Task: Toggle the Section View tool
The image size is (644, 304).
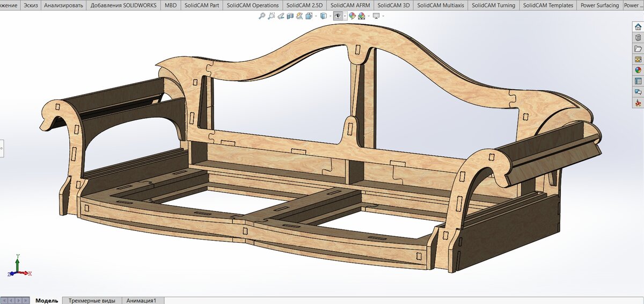Action: click(x=290, y=16)
